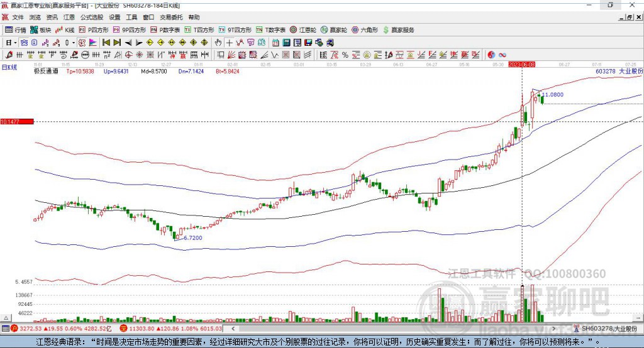Viewport: 644px width, 348px height.
Task: Select the hand pan tool
Action: pyautogui.click(x=218, y=43)
